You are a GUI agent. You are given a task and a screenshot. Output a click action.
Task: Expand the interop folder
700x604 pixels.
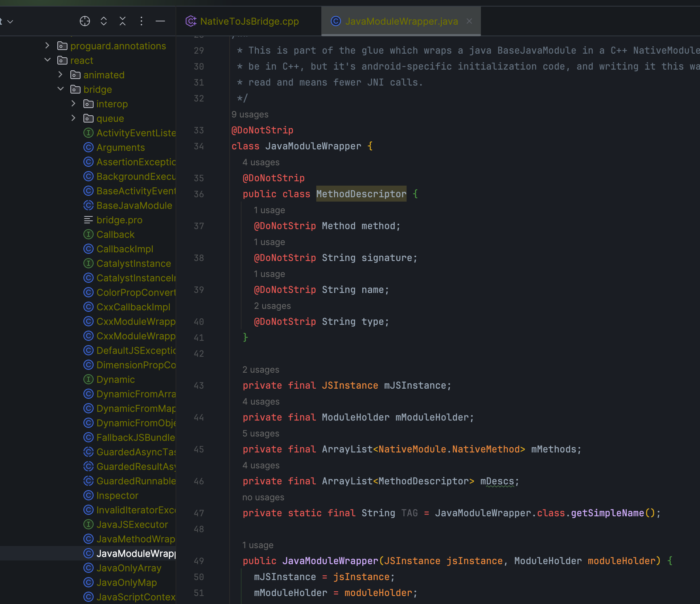point(73,104)
